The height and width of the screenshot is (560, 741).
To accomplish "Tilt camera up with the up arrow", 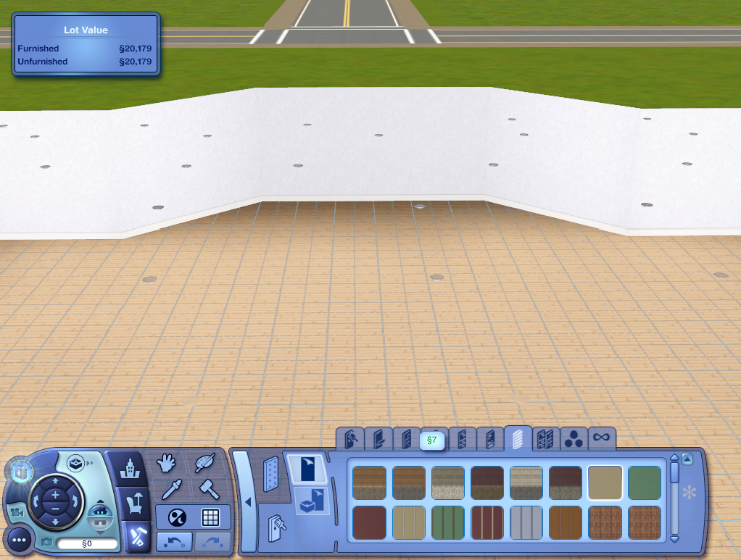I will [55, 481].
